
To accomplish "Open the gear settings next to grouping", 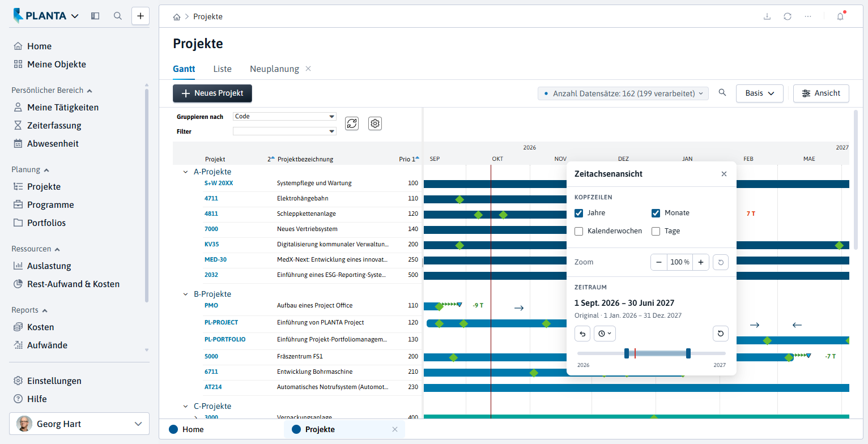I will (375, 123).
